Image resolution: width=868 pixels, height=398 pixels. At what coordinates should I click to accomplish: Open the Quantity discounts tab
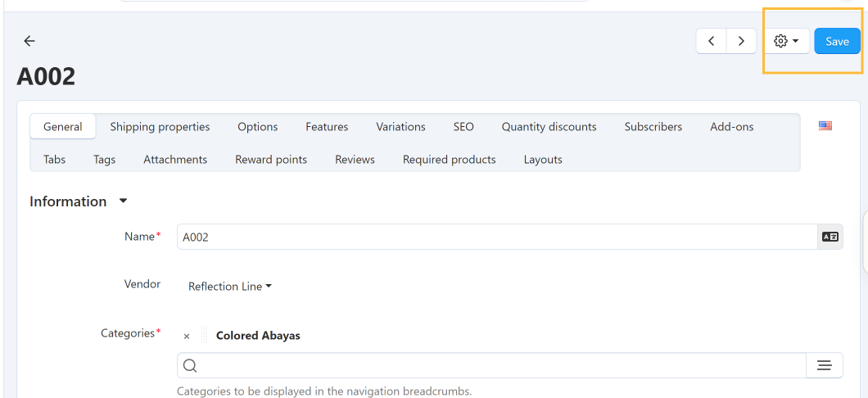[549, 127]
